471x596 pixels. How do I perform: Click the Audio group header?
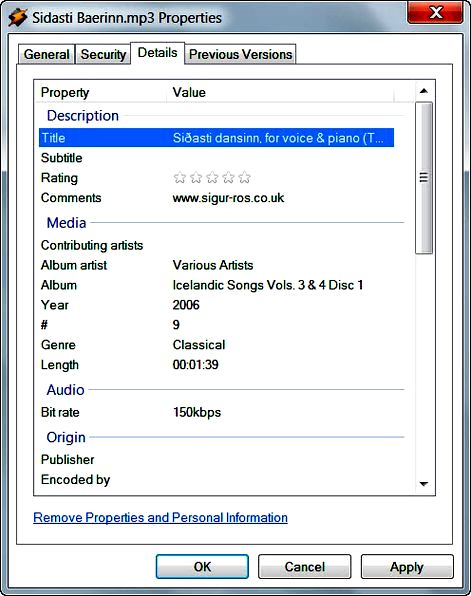tap(65, 390)
